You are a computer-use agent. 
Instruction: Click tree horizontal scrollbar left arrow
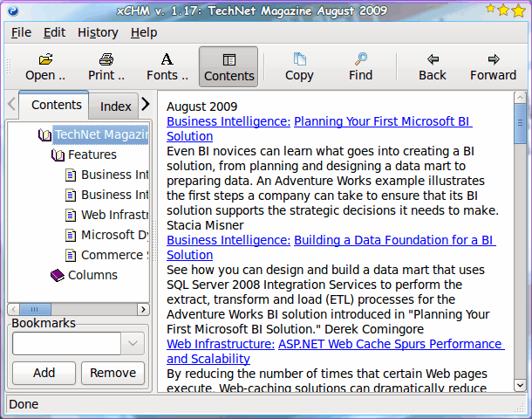[x=14, y=309]
